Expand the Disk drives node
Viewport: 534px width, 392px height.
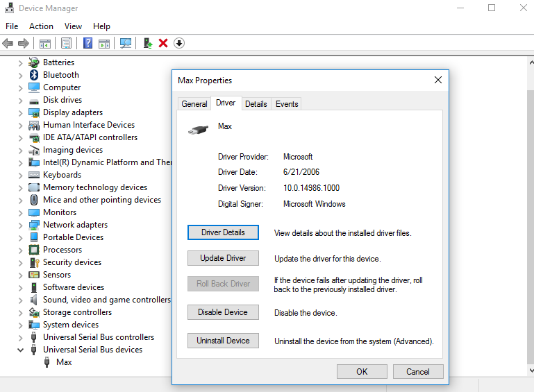[x=20, y=101]
